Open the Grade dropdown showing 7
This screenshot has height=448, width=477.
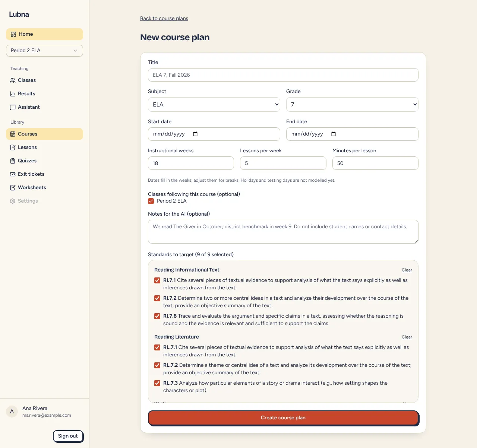(352, 105)
